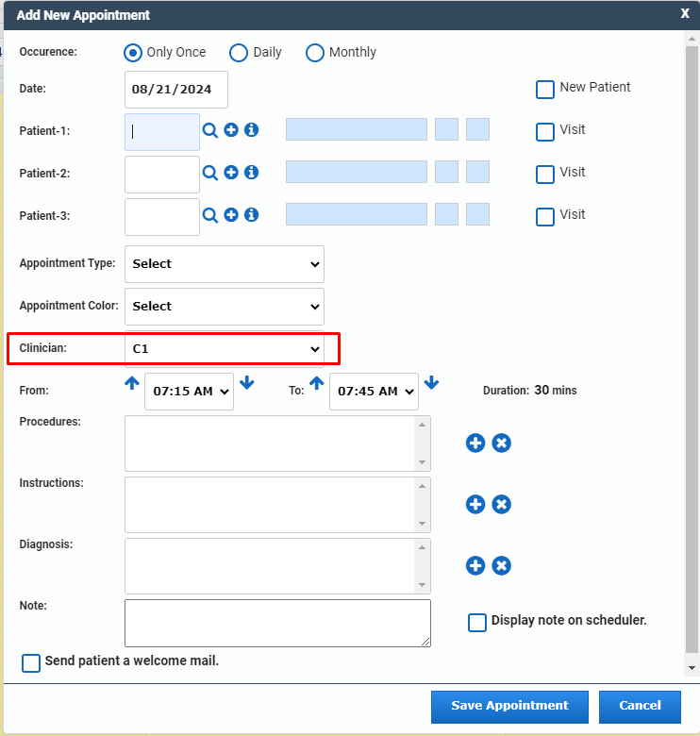Check the Visit checkbox for Patient-1

[544, 132]
